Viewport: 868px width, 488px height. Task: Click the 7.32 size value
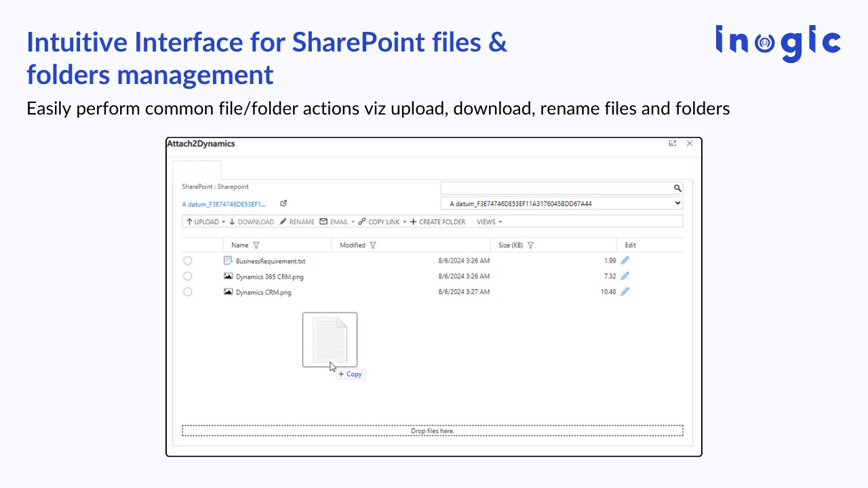click(x=610, y=276)
